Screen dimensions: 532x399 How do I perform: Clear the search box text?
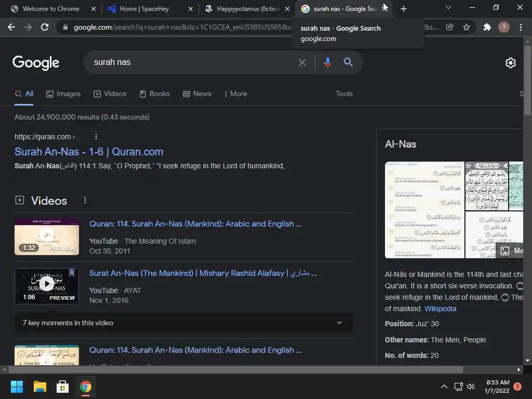302,62
